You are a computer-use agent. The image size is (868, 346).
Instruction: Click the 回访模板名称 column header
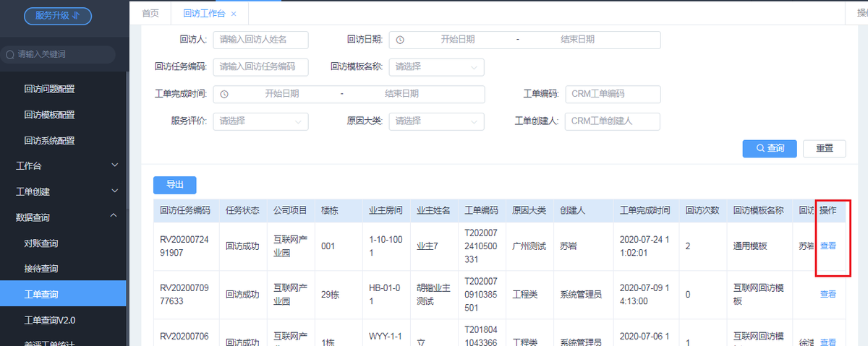pos(759,211)
